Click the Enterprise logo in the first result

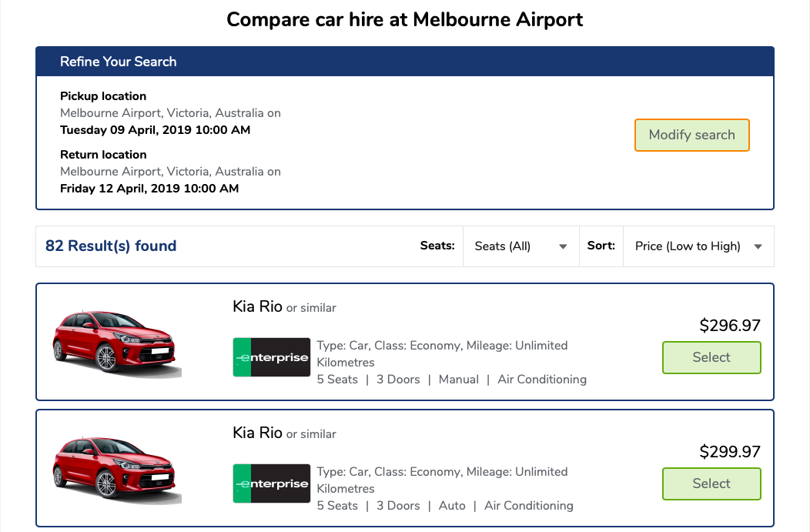272,357
